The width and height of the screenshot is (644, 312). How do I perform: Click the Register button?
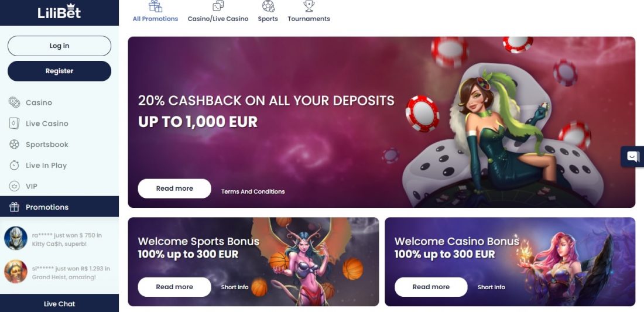pyautogui.click(x=59, y=71)
